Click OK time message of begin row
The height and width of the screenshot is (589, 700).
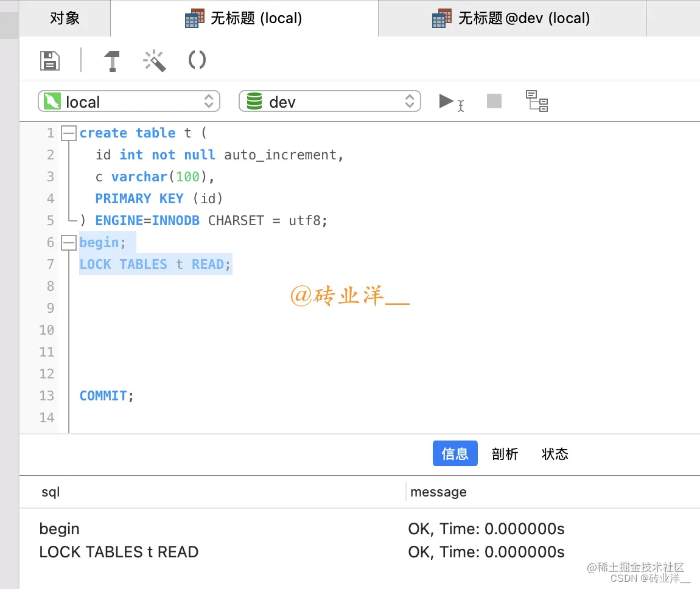pos(486,529)
